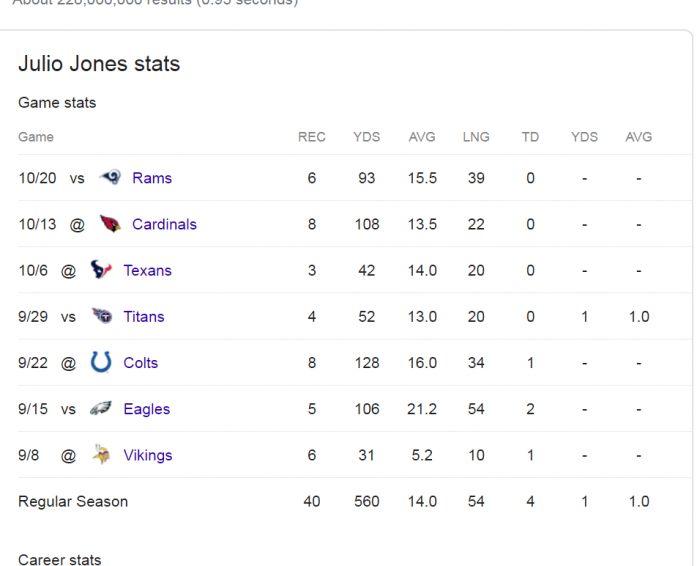The width and height of the screenshot is (700, 566).
Task: Open the Eagles team link
Action: [147, 408]
